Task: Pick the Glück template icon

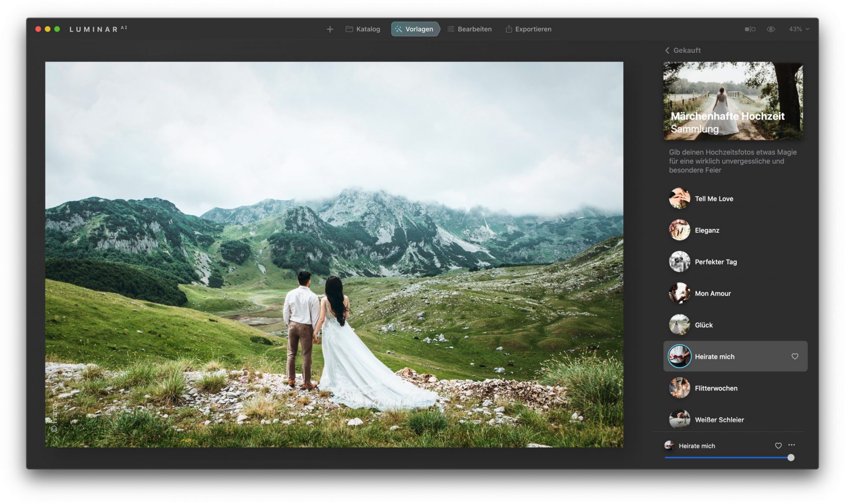Action: pyautogui.click(x=679, y=325)
